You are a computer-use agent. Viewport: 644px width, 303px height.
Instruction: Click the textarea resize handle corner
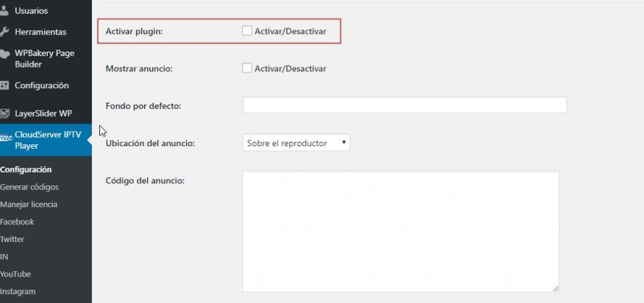(555, 289)
